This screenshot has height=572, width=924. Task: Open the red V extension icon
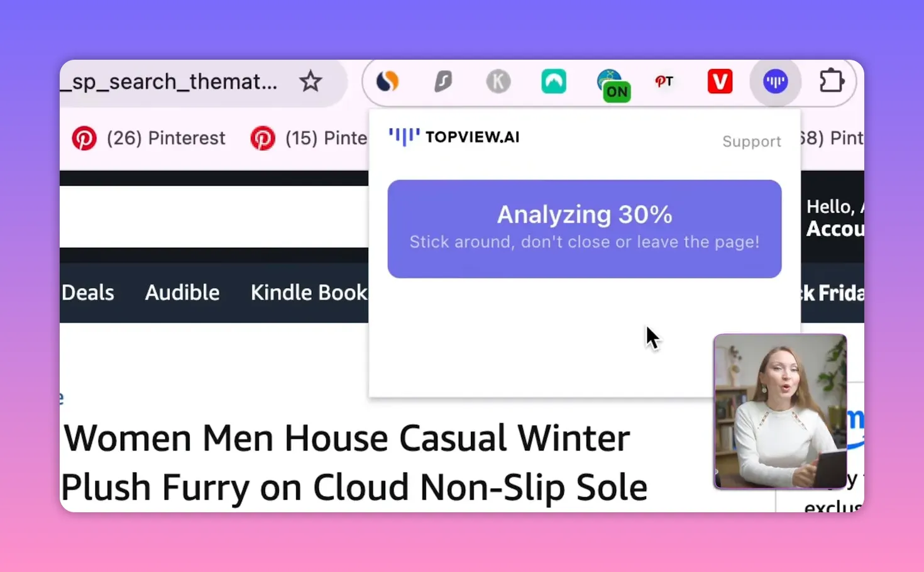(720, 81)
